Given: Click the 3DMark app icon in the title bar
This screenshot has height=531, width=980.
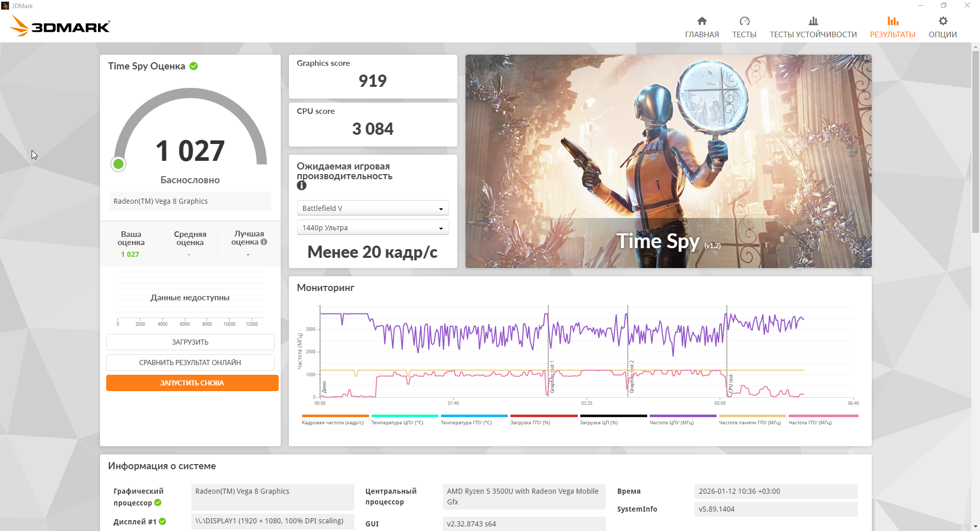Looking at the screenshot, I should click(x=5, y=6).
